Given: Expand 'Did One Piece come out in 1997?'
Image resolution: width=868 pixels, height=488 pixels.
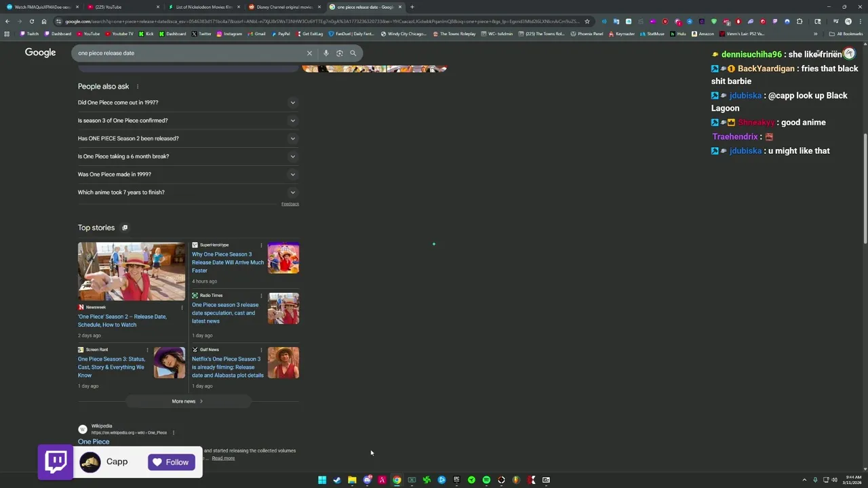Looking at the screenshot, I should click(188, 103).
